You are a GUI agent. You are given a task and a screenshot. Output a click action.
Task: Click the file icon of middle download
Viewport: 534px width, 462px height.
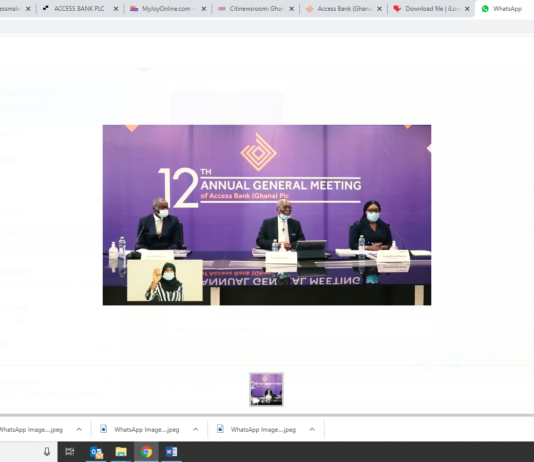click(104, 429)
